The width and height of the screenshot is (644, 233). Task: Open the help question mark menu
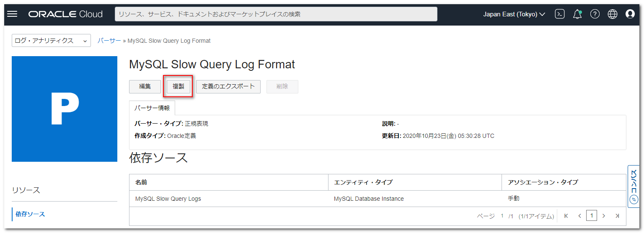pos(595,14)
